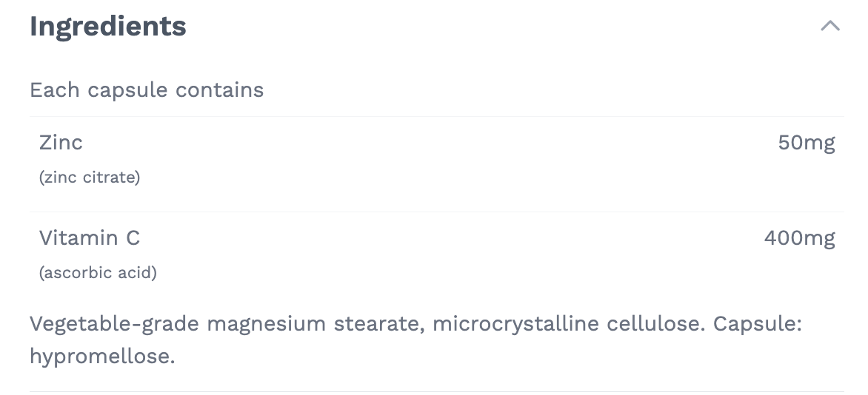Click the word 'capsule' in the subtitle
This screenshot has width=868, height=395.
[128, 90]
